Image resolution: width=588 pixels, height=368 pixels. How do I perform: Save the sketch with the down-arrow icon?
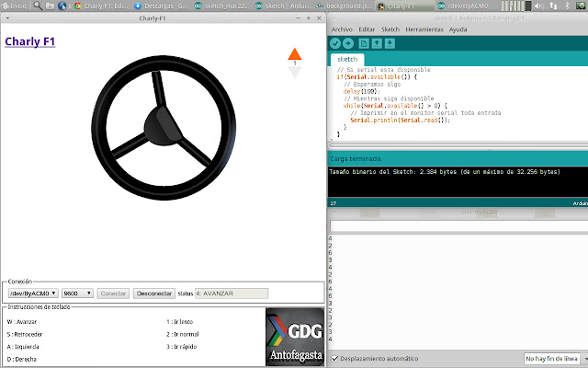point(390,43)
